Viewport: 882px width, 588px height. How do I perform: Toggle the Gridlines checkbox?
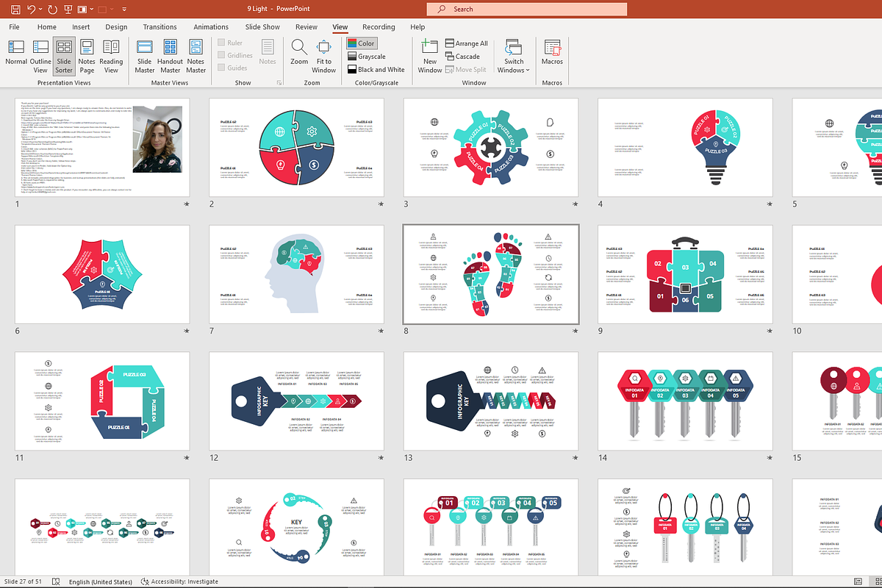click(234, 55)
